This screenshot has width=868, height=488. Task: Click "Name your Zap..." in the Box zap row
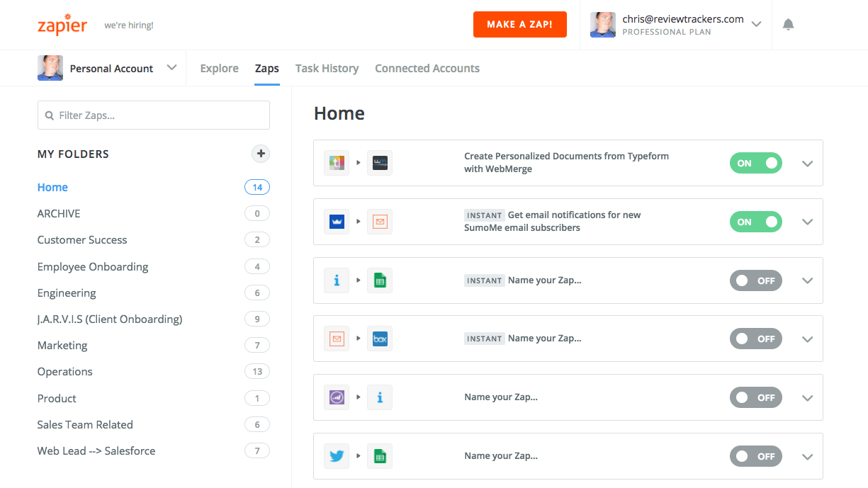pos(544,339)
